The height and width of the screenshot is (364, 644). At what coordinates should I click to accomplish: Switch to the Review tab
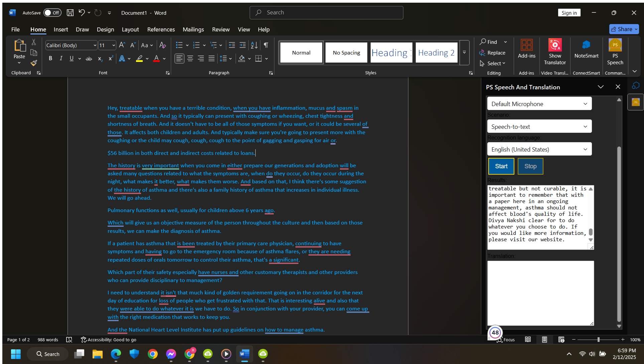pos(221,29)
